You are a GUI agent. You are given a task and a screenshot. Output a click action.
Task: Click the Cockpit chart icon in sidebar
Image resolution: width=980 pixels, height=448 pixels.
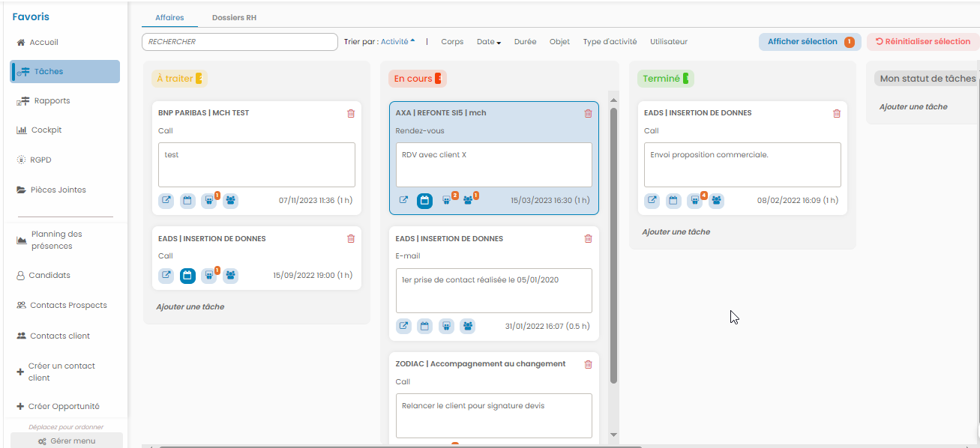[x=22, y=130]
